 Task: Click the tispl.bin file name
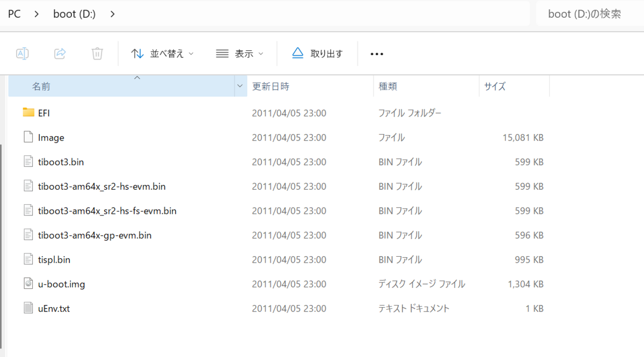tap(54, 260)
